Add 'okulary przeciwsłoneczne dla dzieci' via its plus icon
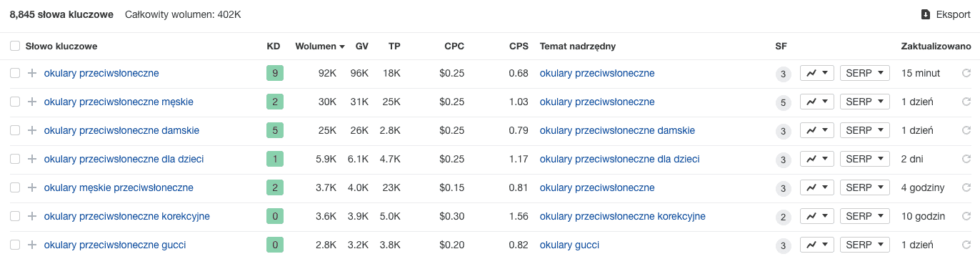Screen dimensions: 980x259 31,159
